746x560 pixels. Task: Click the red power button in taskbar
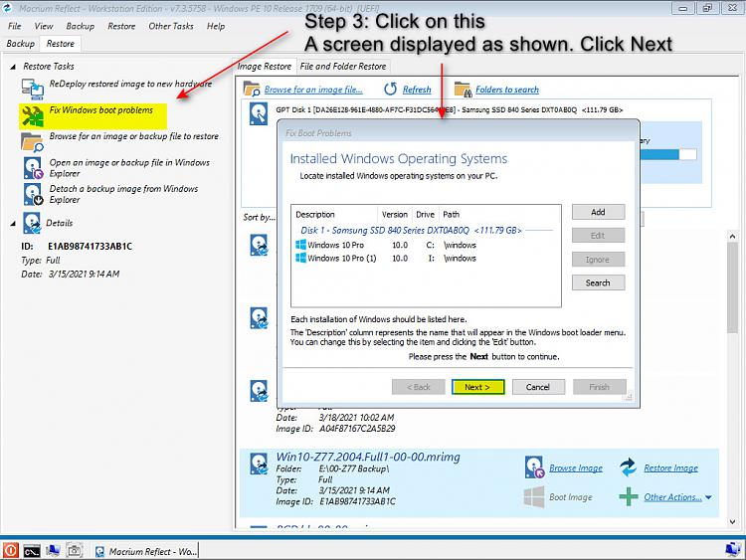click(11, 550)
